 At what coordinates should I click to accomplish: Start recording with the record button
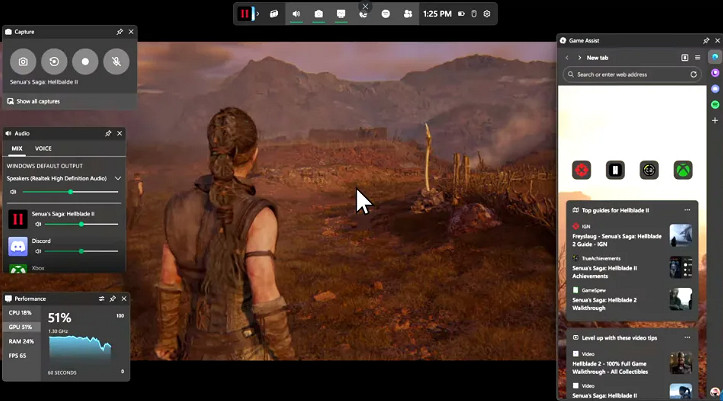click(85, 61)
